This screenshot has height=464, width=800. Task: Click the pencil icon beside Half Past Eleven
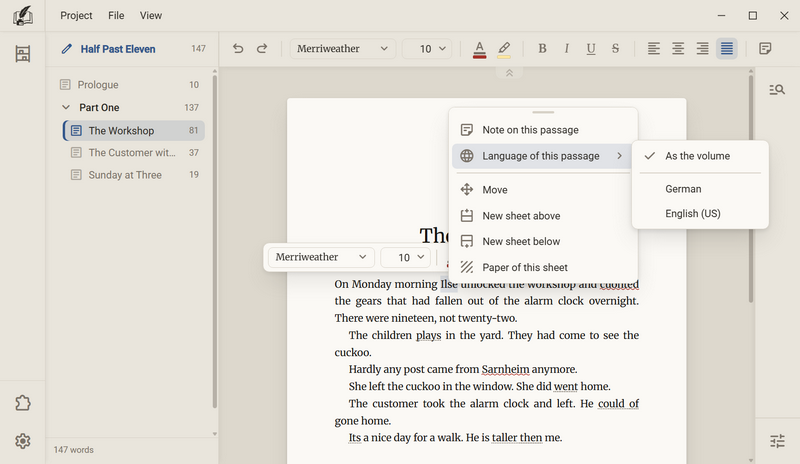click(66, 49)
